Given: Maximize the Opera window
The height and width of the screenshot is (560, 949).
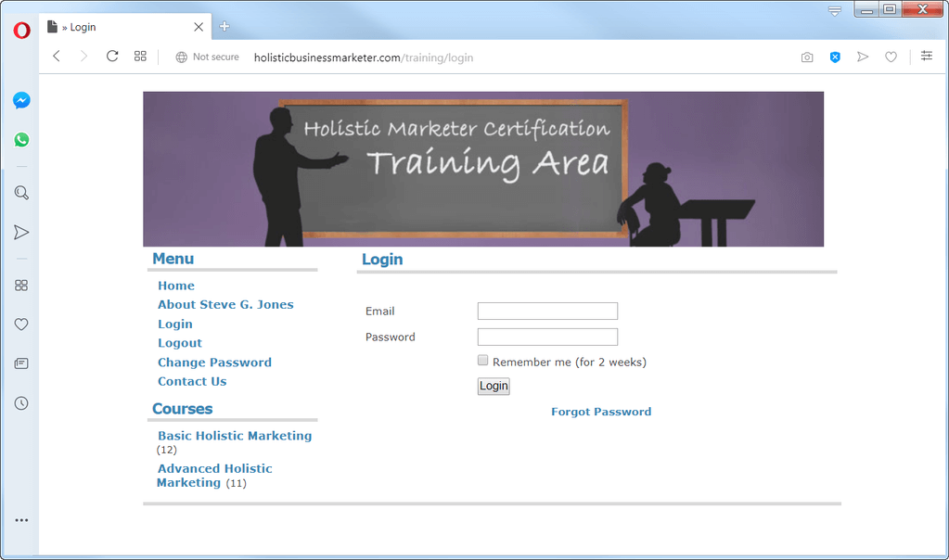Looking at the screenshot, I should (890, 9).
